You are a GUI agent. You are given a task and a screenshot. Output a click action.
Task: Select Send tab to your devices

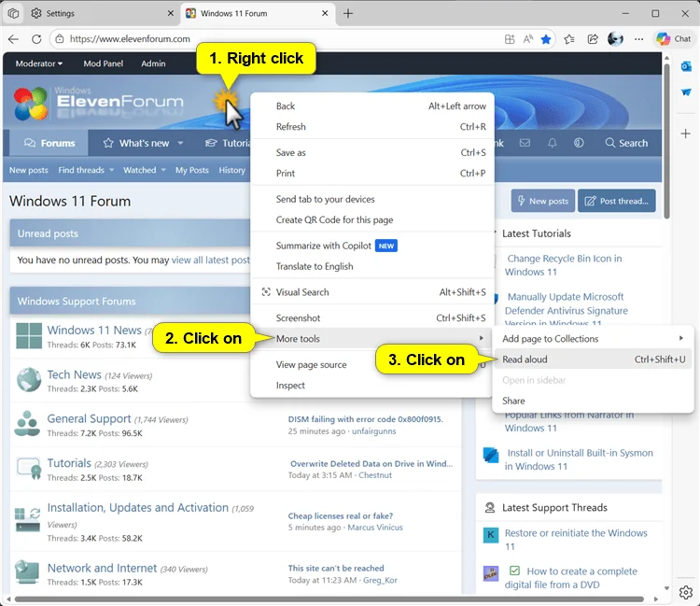pos(372,199)
